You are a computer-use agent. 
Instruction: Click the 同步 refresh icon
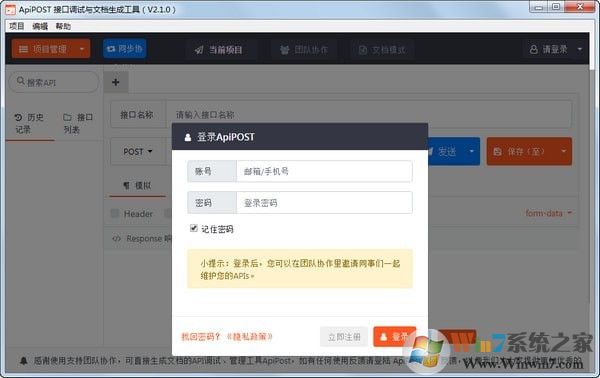(x=111, y=49)
